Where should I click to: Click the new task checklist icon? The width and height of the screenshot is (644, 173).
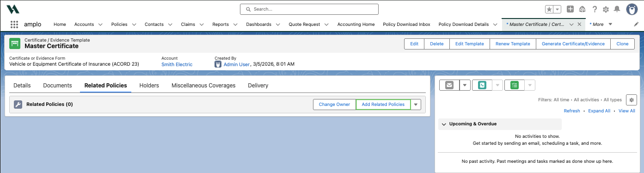515,85
